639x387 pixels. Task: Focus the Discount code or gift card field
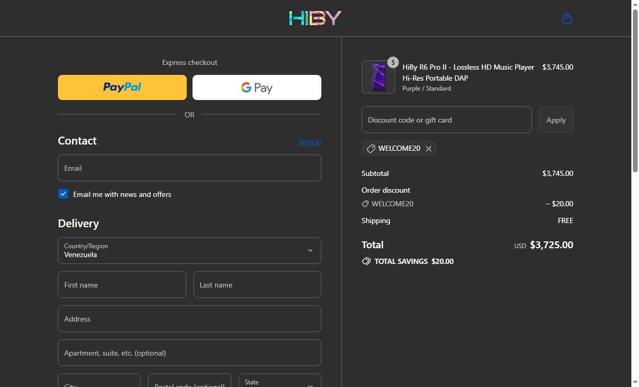tap(446, 120)
